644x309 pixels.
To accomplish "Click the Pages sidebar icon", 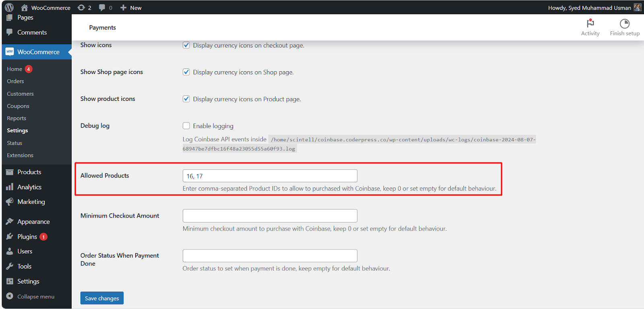I will click(x=10, y=17).
